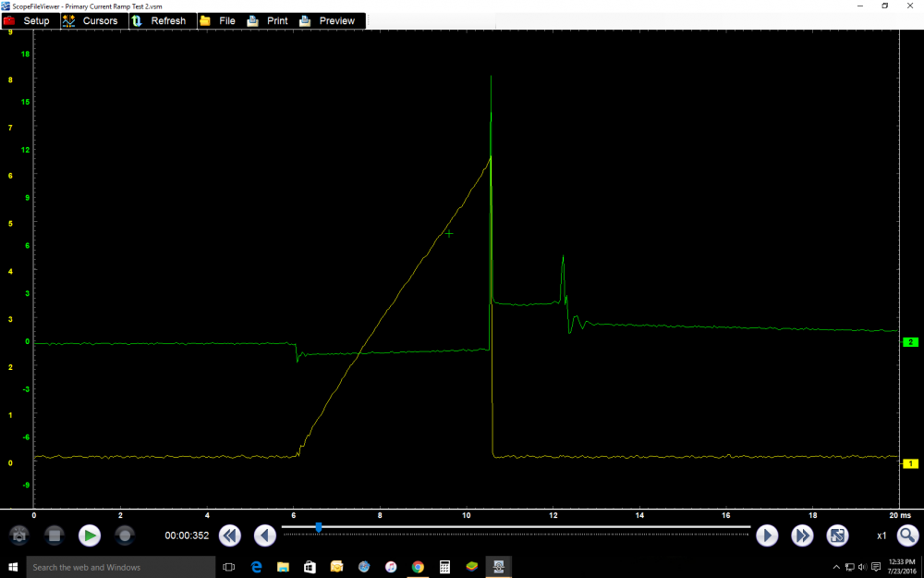This screenshot has width=924, height=578.
Task: Click the Windows taskbar search box
Action: tap(120, 567)
